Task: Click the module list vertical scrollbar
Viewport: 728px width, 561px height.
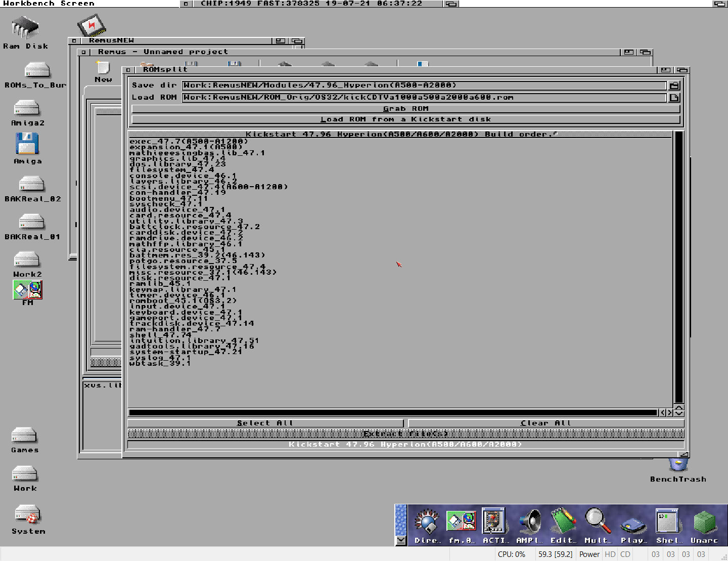Action: tap(679, 267)
